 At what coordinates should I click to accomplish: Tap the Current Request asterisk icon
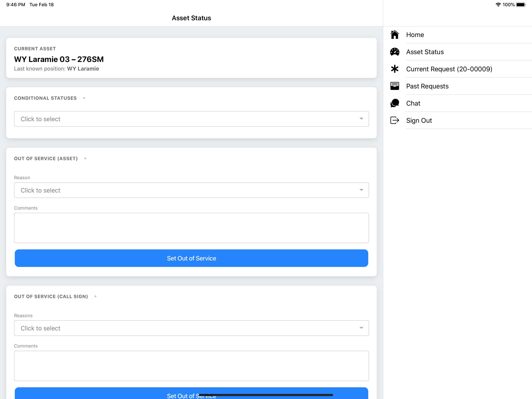click(x=395, y=69)
